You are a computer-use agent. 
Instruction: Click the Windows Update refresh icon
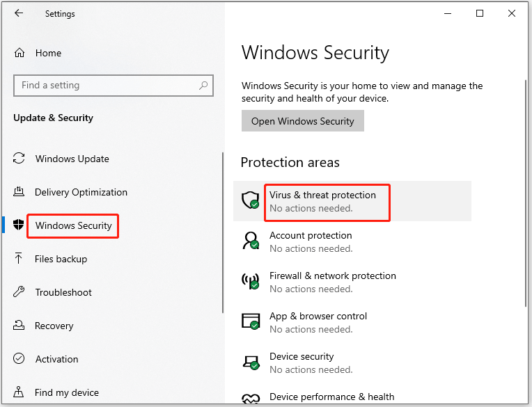pyautogui.click(x=19, y=158)
